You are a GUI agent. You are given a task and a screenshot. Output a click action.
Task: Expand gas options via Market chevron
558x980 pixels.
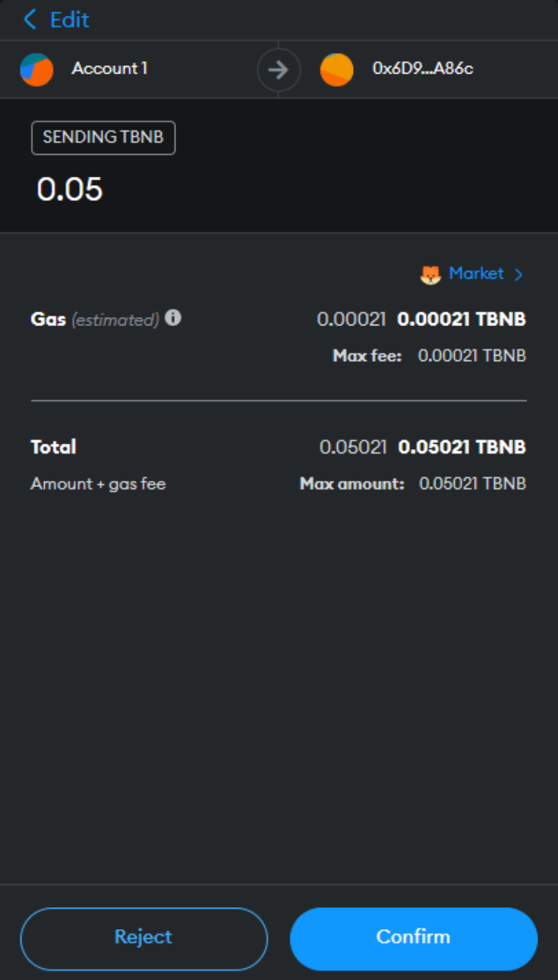519,275
